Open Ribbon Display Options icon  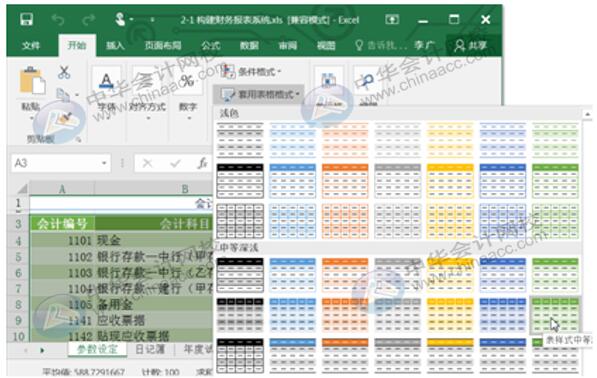click(392, 19)
